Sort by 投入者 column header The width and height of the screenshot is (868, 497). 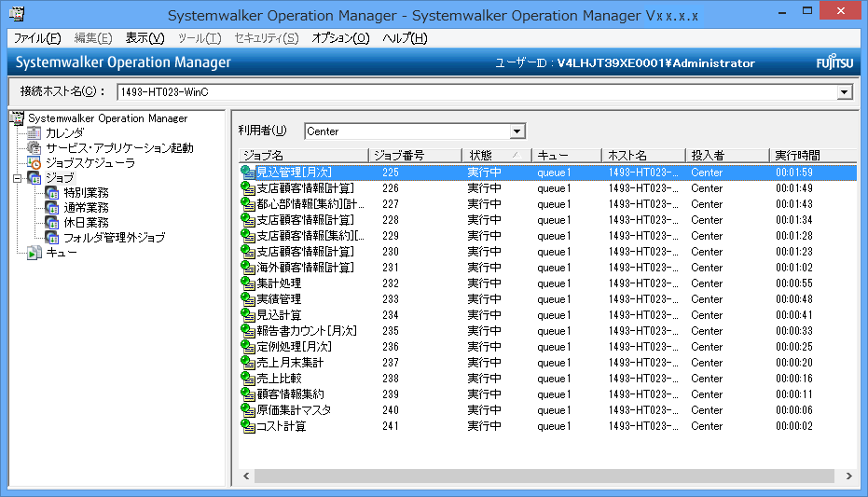coord(727,156)
